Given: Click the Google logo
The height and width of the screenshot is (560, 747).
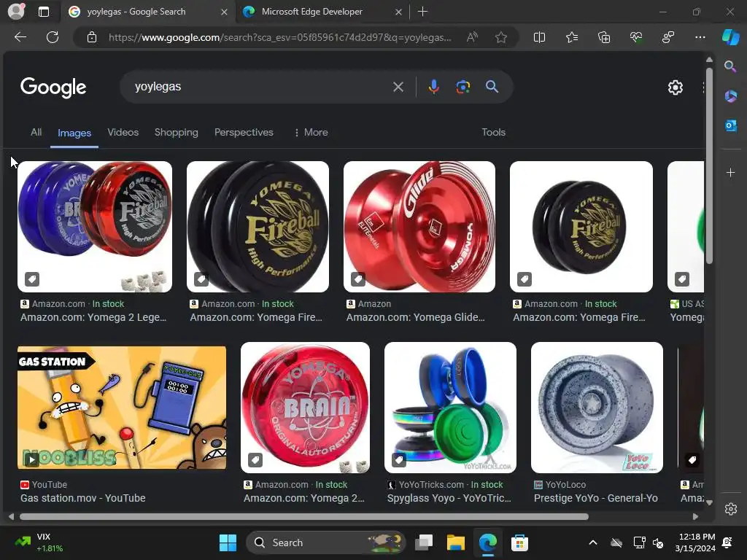Looking at the screenshot, I should point(53,87).
